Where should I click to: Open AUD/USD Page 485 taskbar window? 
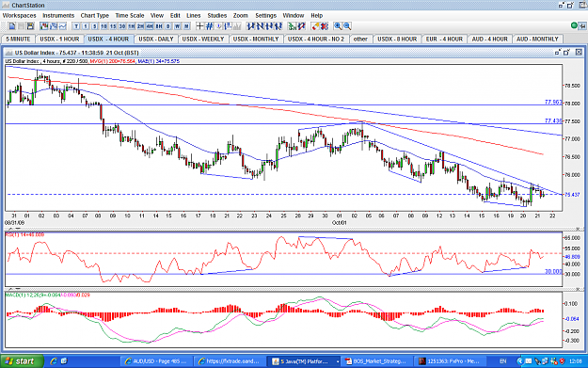click(x=157, y=361)
